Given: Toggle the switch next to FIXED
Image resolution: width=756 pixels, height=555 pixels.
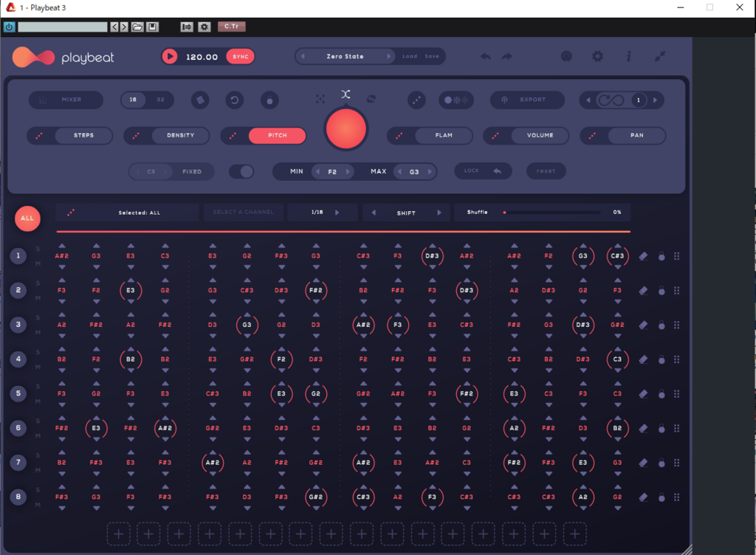Looking at the screenshot, I should pos(241,171).
